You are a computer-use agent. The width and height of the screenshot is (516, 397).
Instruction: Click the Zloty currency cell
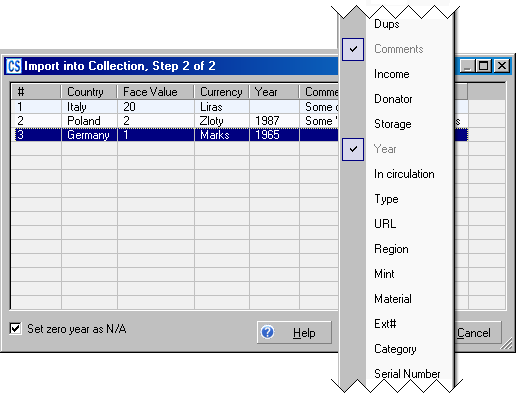tap(222, 121)
